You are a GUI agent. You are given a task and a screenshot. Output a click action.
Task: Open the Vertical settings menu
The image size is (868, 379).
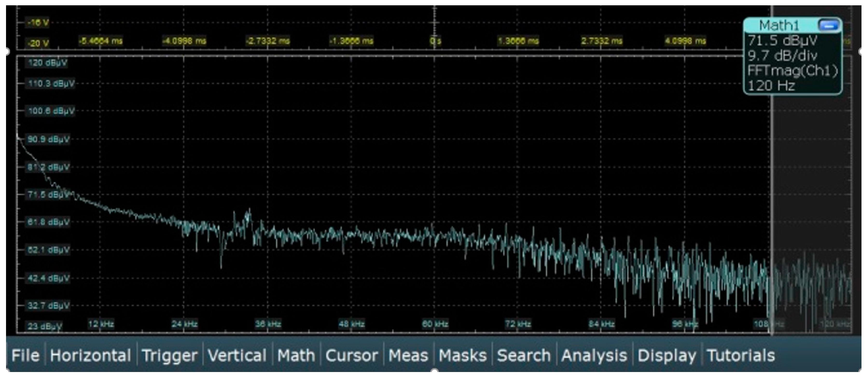(x=237, y=355)
